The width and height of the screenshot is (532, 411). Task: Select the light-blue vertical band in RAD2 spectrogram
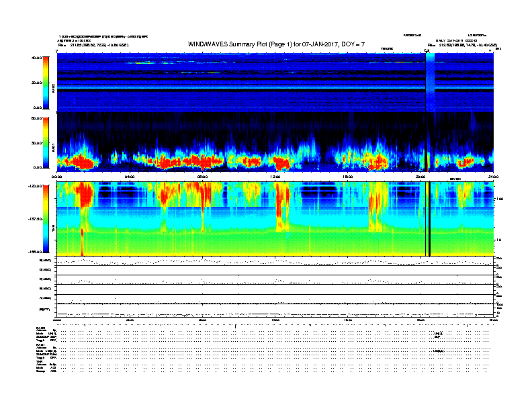pos(431,82)
